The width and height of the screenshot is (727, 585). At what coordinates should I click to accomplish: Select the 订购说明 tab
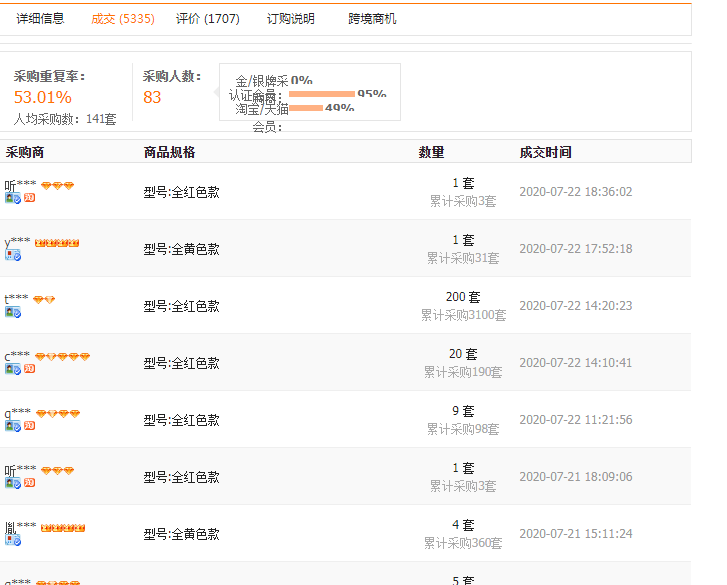click(290, 19)
